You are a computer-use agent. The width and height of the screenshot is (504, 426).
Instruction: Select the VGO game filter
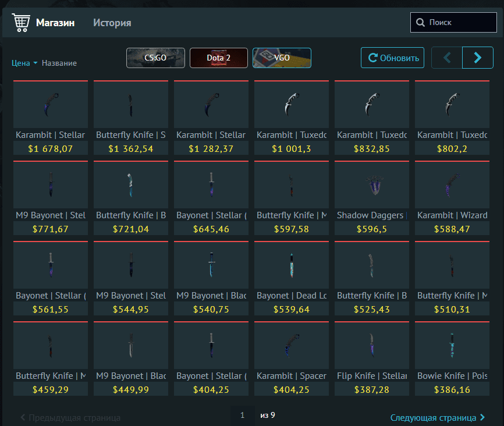(x=282, y=58)
